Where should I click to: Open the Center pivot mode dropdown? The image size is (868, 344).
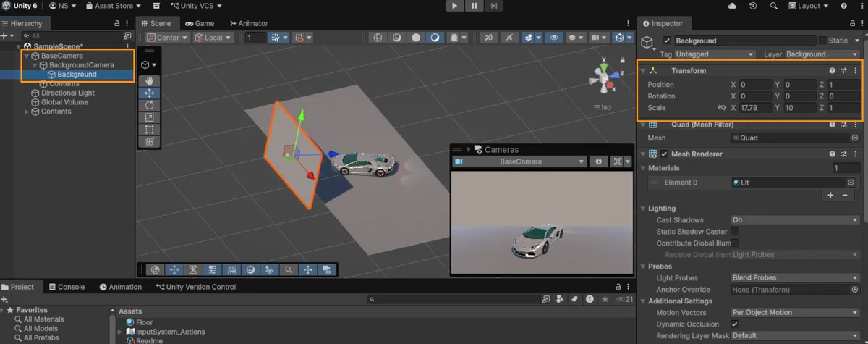(x=167, y=38)
